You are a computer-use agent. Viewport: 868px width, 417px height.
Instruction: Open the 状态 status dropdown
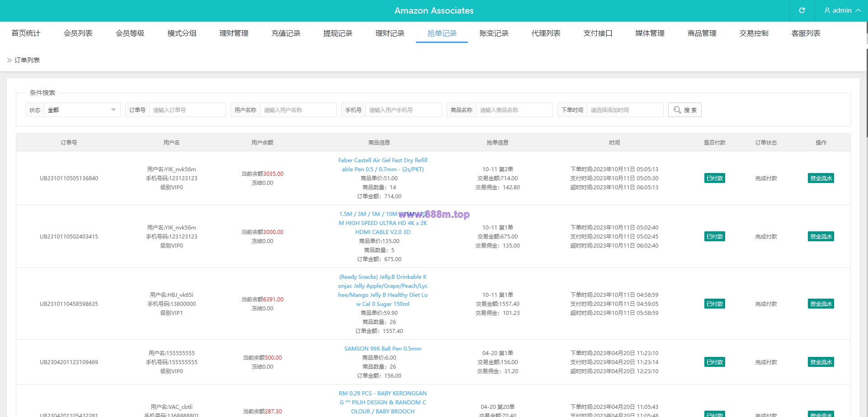[82, 110]
